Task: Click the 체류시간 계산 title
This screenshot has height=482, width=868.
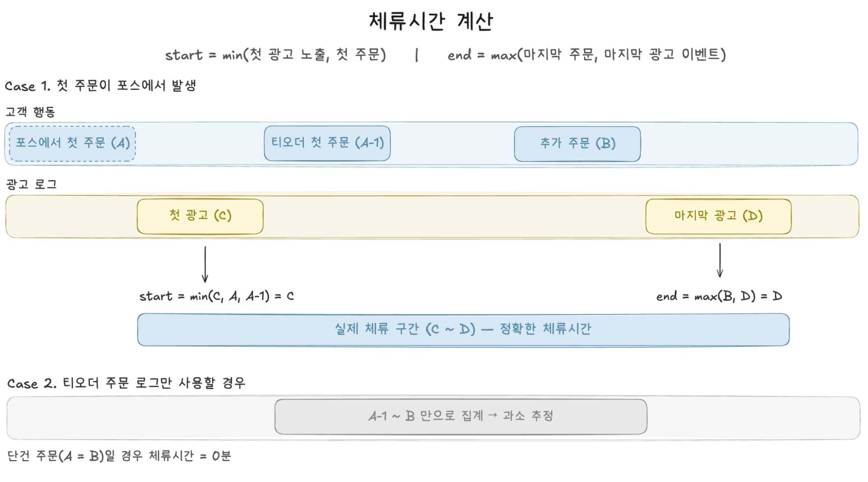Action: tap(431, 21)
